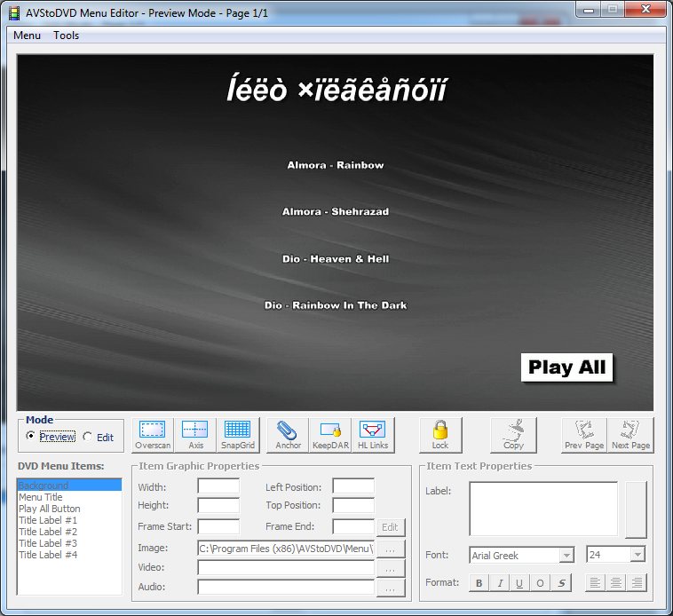The height and width of the screenshot is (616, 673).
Task: Select Title Label #3 item
Action: [x=69, y=543]
